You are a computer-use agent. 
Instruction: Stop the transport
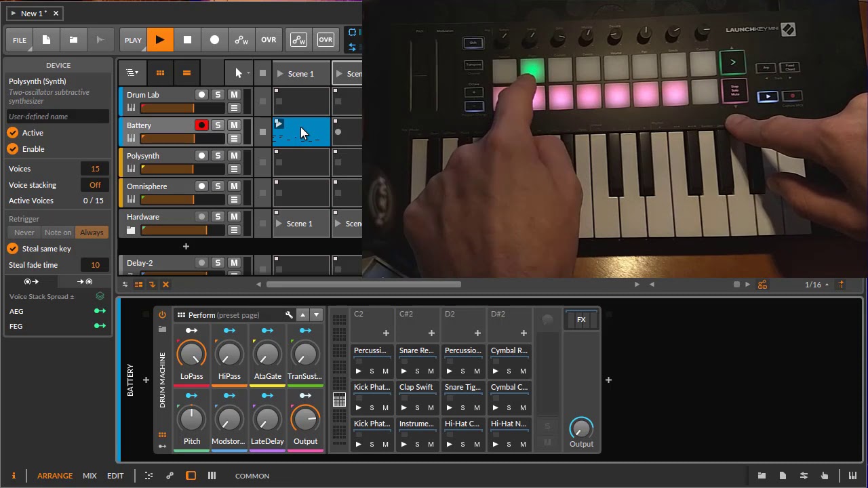tap(187, 40)
